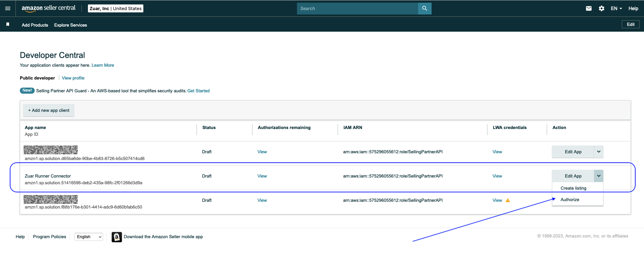View authorizations remaining for Zuar Runner Connector
The height and width of the screenshot is (253, 644).
pos(262,176)
